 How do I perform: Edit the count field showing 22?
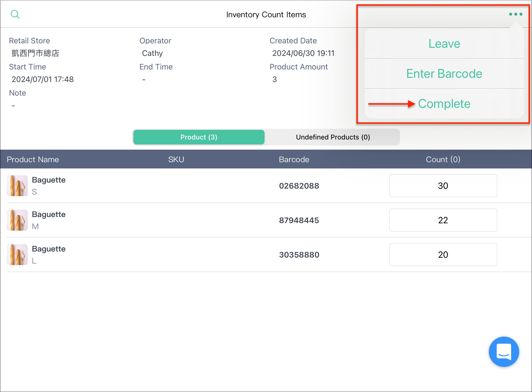[443, 220]
